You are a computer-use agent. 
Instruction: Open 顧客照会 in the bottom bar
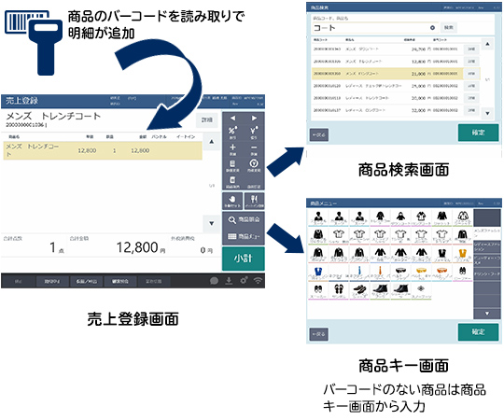pyautogui.click(x=120, y=281)
